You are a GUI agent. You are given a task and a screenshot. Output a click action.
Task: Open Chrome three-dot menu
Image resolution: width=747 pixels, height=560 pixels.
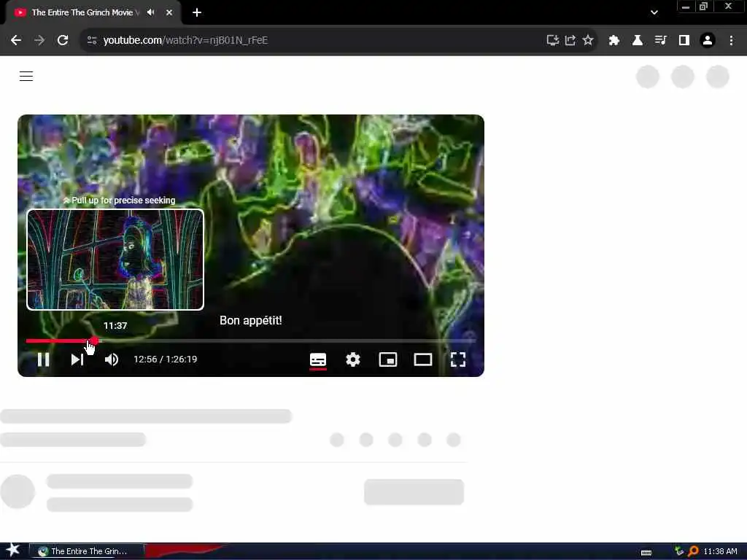click(x=731, y=41)
